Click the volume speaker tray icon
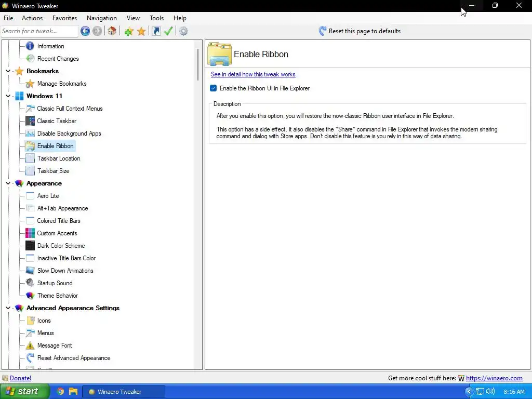The height and width of the screenshot is (399, 532). (490, 392)
